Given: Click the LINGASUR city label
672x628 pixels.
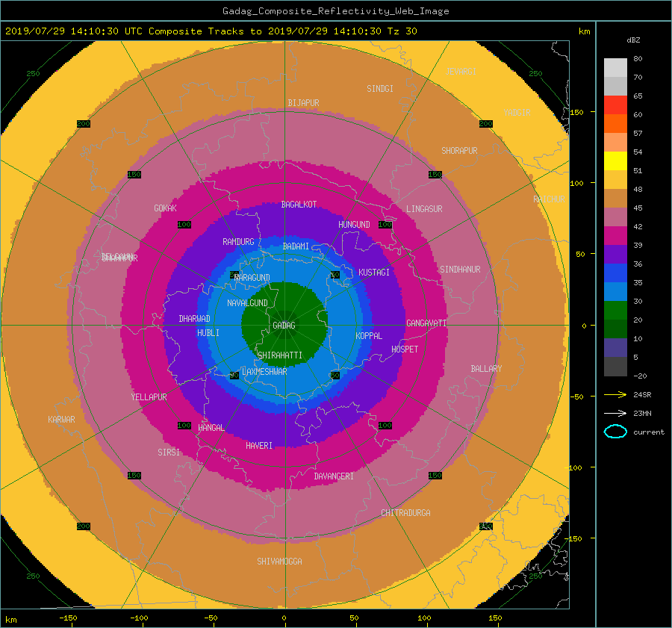Looking at the screenshot, I should point(424,209).
